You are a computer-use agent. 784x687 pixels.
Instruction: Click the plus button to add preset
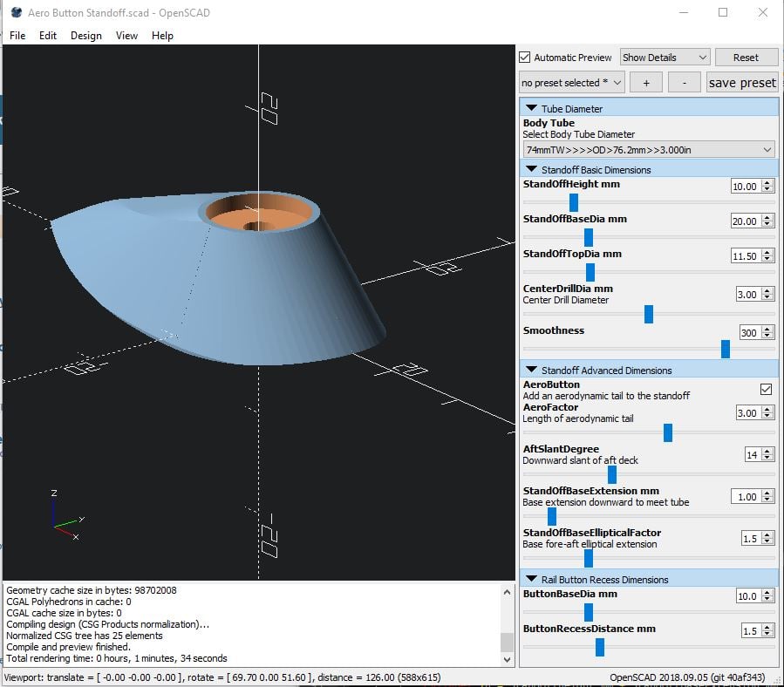point(646,83)
